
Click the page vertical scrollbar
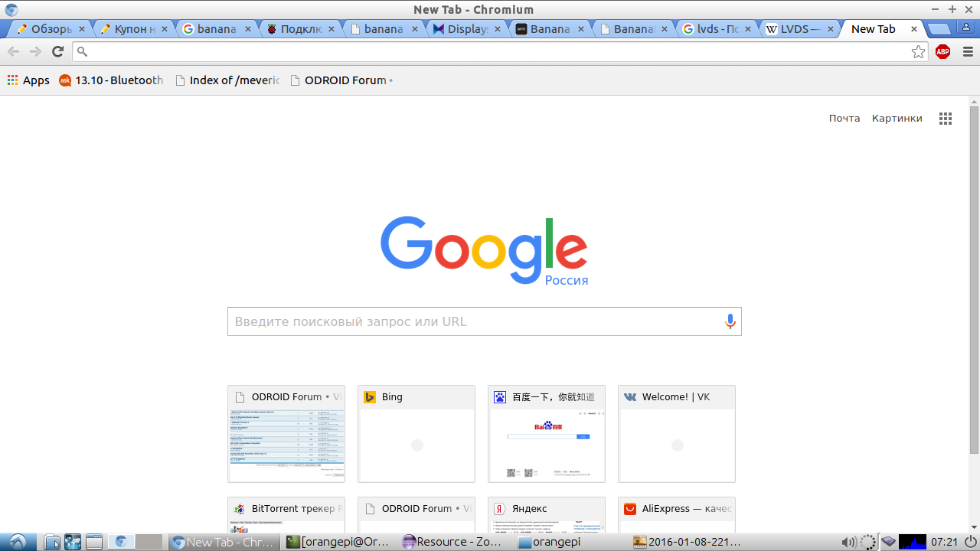tap(974, 279)
